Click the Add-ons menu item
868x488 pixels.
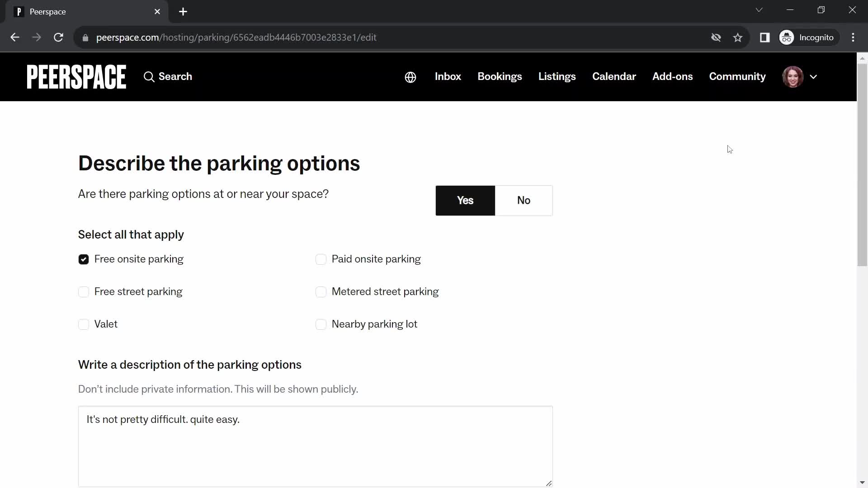click(x=672, y=76)
